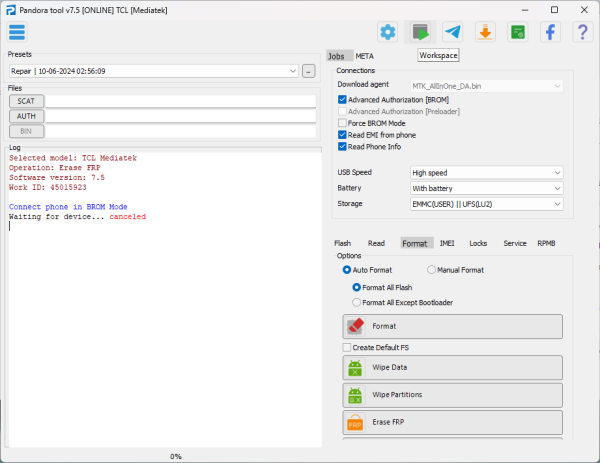This screenshot has width=600, height=463.
Task: Click the Wipe Partitions button
Action: [453, 395]
